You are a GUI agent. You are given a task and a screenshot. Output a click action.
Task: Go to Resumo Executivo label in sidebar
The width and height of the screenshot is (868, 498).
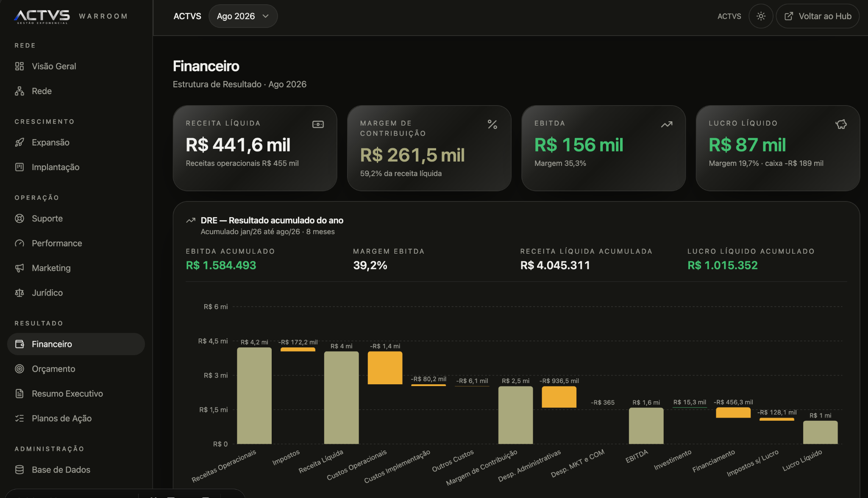pyautogui.click(x=67, y=394)
